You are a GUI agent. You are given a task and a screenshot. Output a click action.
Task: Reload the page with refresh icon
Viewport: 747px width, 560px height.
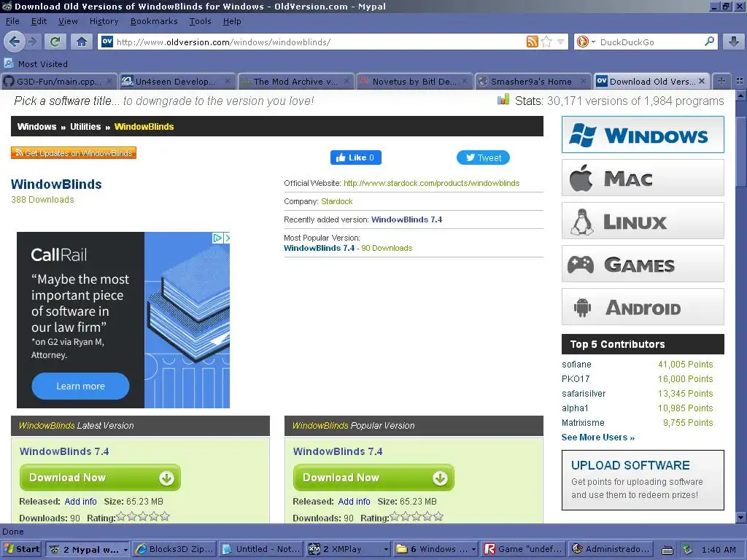pos(55,42)
